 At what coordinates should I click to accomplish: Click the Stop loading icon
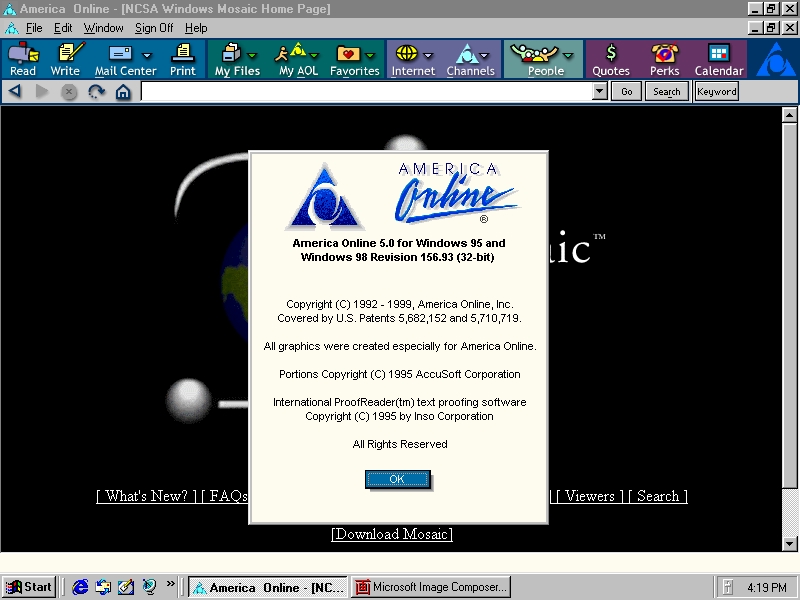(x=69, y=92)
